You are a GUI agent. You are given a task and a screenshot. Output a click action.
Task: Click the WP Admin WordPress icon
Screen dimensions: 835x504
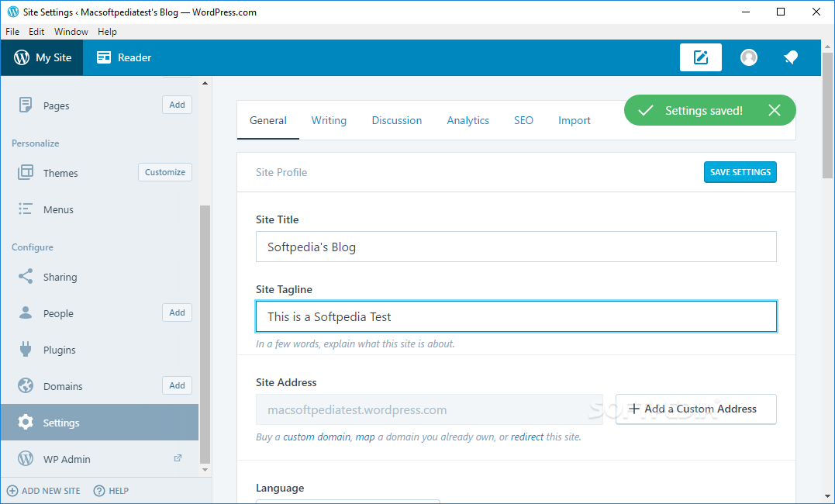(25, 459)
